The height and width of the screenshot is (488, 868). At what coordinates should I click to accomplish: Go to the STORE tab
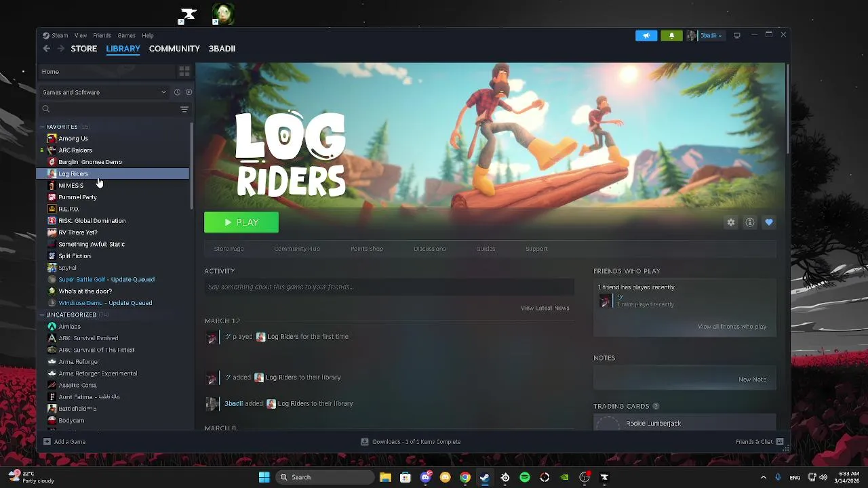point(84,49)
